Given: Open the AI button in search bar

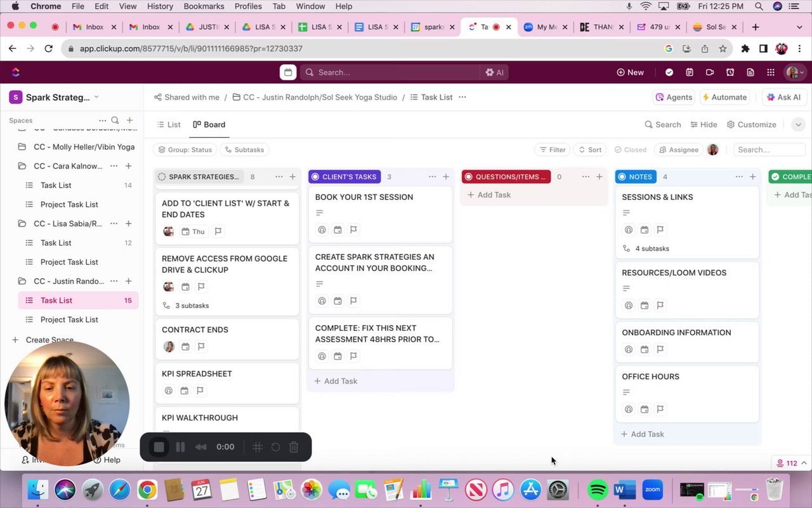Looking at the screenshot, I should [x=494, y=72].
